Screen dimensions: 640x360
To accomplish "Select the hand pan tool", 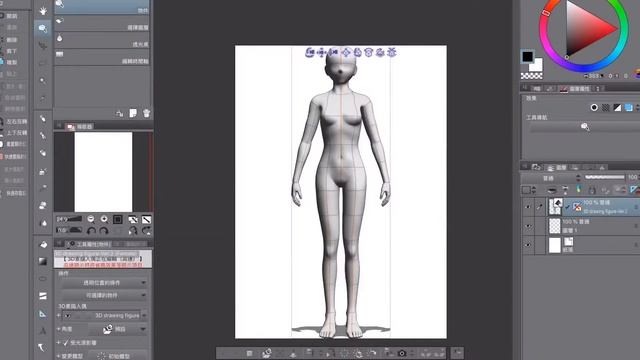I will click(x=43, y=11).
